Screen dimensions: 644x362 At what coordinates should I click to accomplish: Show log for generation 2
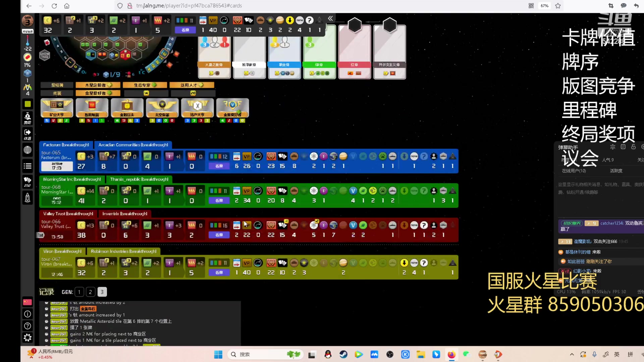(91, 292)
